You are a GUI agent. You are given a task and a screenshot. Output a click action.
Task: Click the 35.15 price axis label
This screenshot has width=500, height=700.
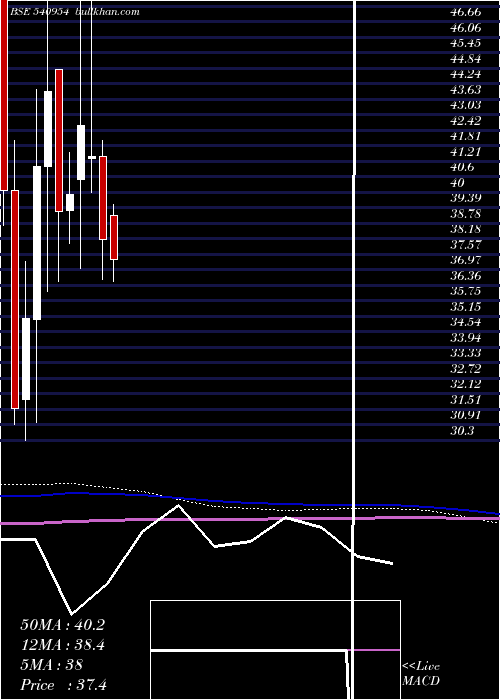[466, 306]
